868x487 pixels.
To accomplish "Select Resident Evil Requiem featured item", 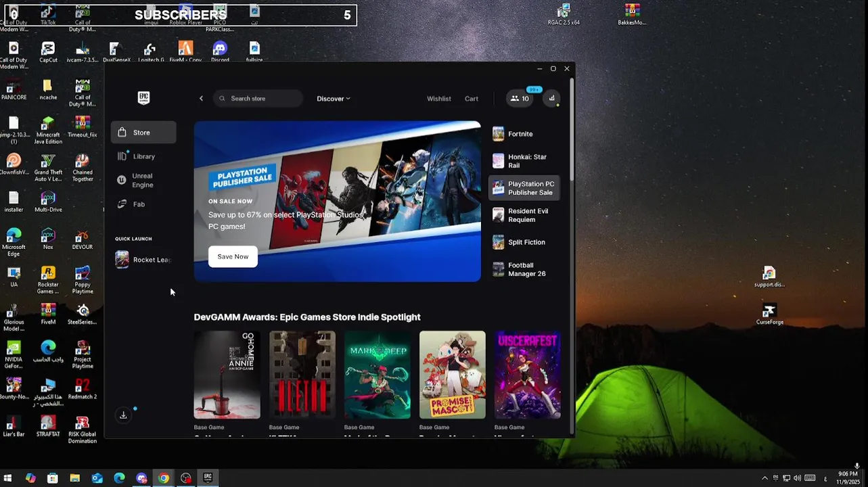I will point(524,215).
